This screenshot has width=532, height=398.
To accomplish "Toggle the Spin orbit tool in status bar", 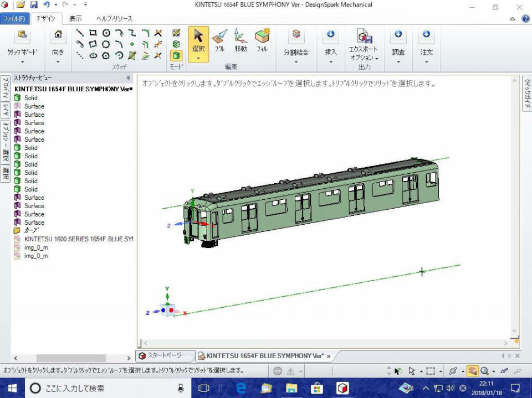I will pyautogui.click(x=453, y=371).
